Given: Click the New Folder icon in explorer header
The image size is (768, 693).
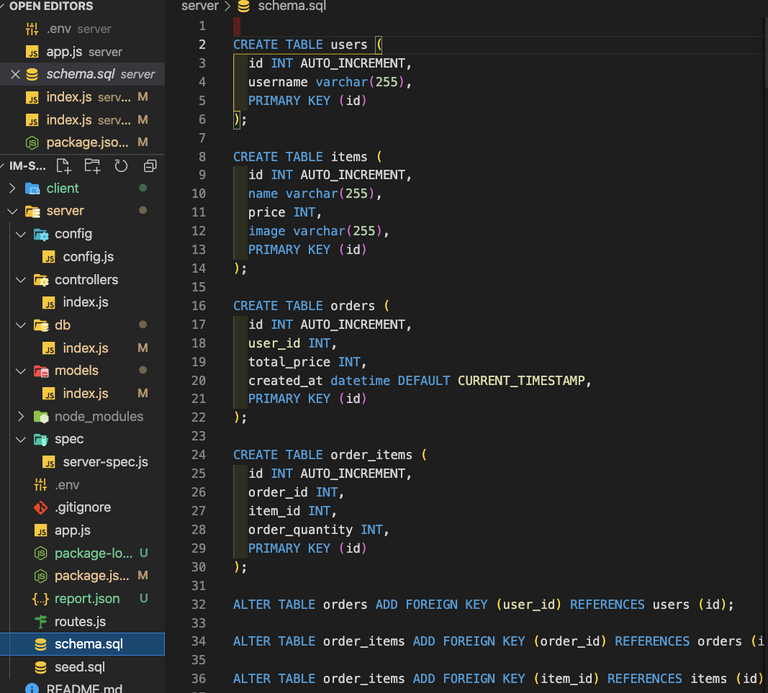Looking at the screenshot, I should pyautogui.click(x=92, y=166).
